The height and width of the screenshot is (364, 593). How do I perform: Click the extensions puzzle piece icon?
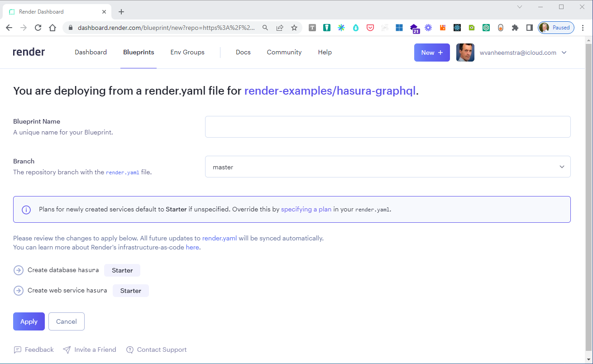pos(515,28)
